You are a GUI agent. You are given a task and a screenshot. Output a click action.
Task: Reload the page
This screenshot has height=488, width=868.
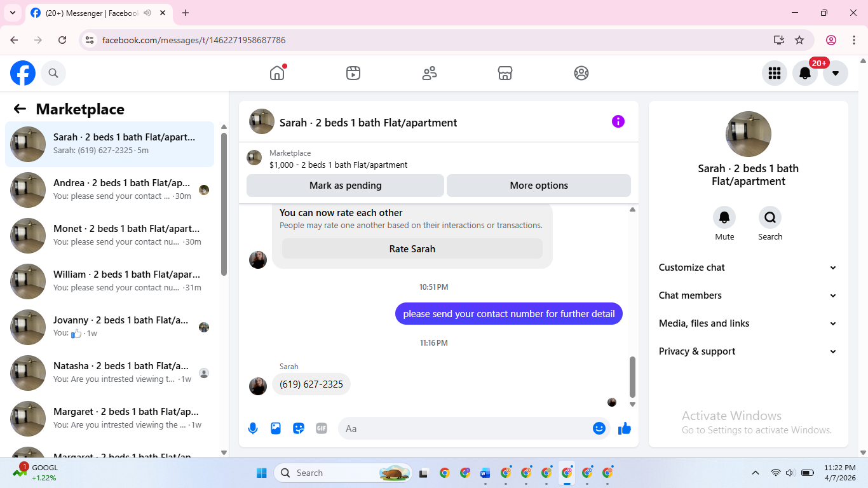[x=62, y=40]
